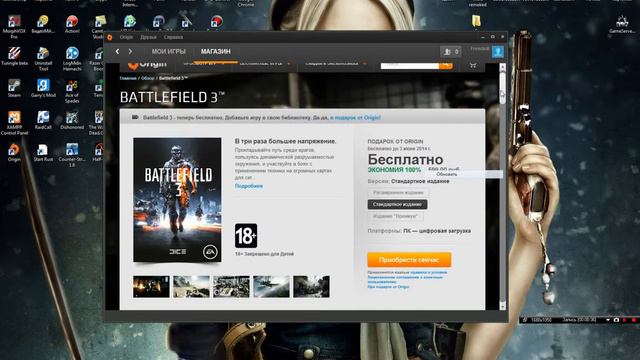
Task: Choose Обновить in the context menu
Action: 464,174
